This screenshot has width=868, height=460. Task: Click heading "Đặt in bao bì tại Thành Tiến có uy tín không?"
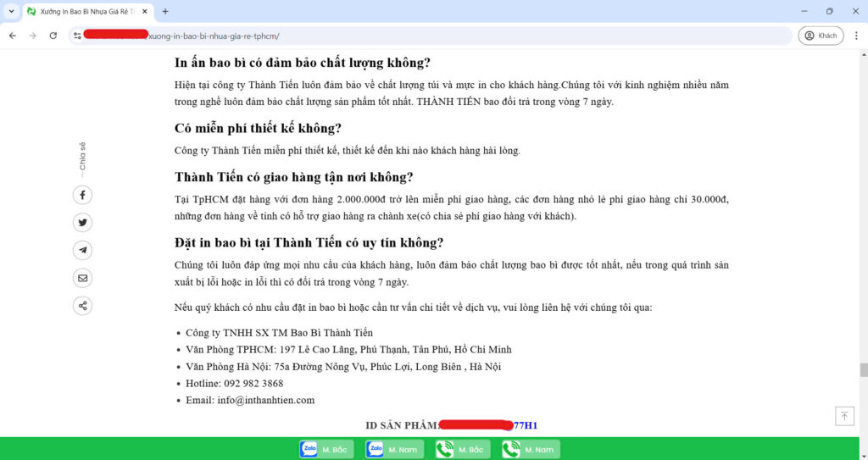[x=309, y=243]
